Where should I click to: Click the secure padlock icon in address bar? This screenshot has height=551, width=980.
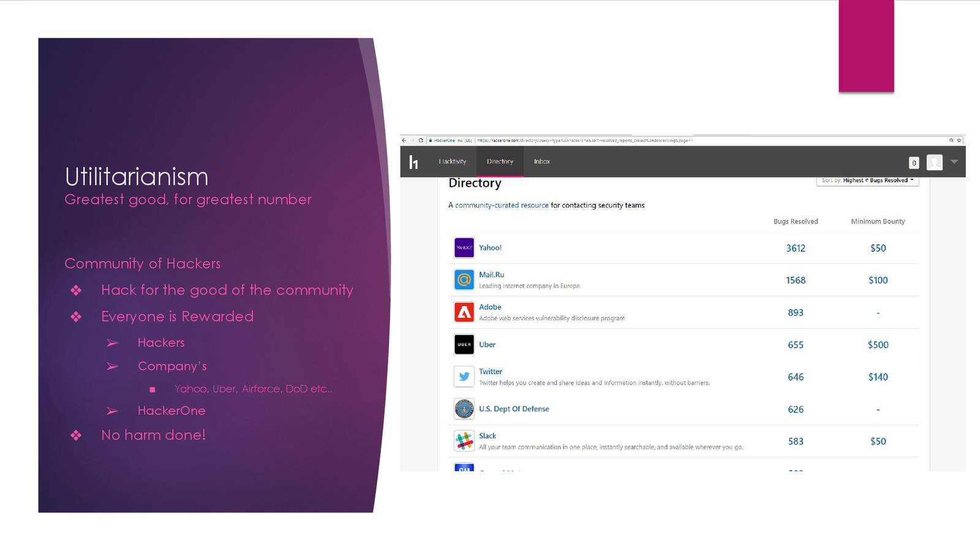click(x=431, y=140)
